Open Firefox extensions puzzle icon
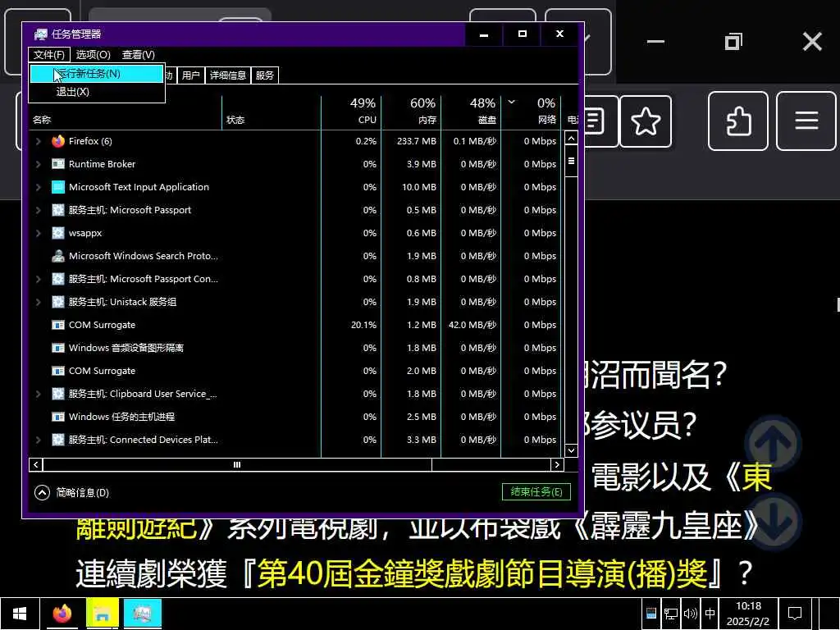 [x=738, y=121]
